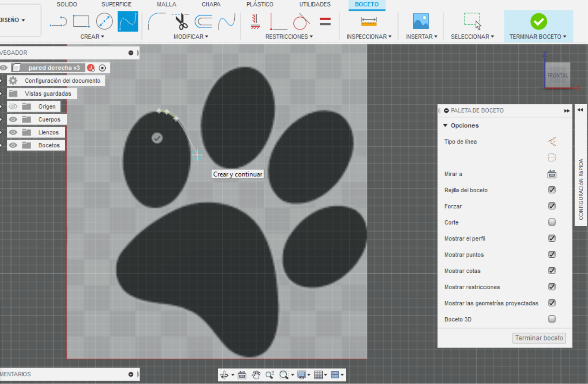
Task: Collapse the Opciones section
Action: click(446, 125)
